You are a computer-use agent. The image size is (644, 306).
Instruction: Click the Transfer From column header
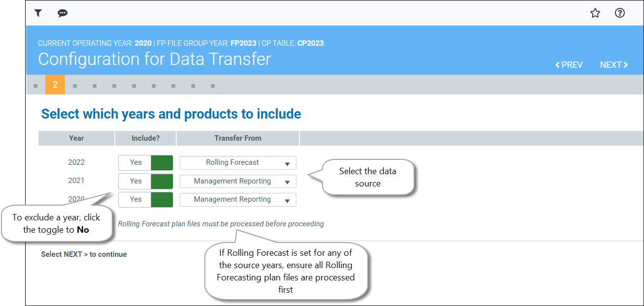point(238,138)
